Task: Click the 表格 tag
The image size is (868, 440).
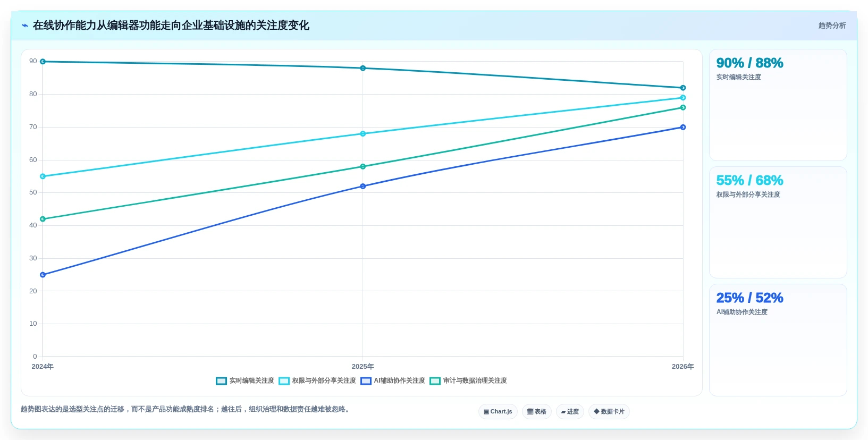Action: coord(537,412)
